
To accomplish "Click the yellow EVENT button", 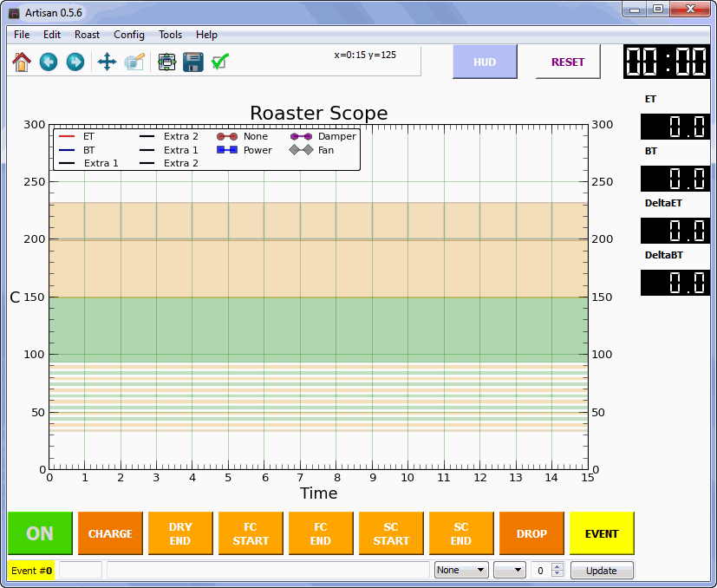I will coord(602,533).
